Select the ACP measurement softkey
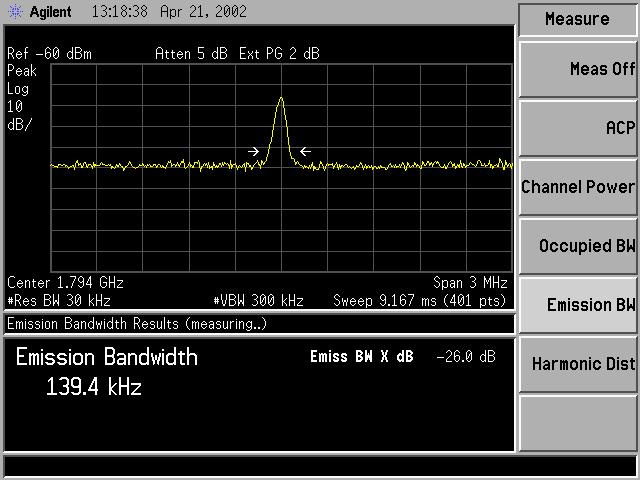Viewport: 640px width, 480px height. [578, 128]
